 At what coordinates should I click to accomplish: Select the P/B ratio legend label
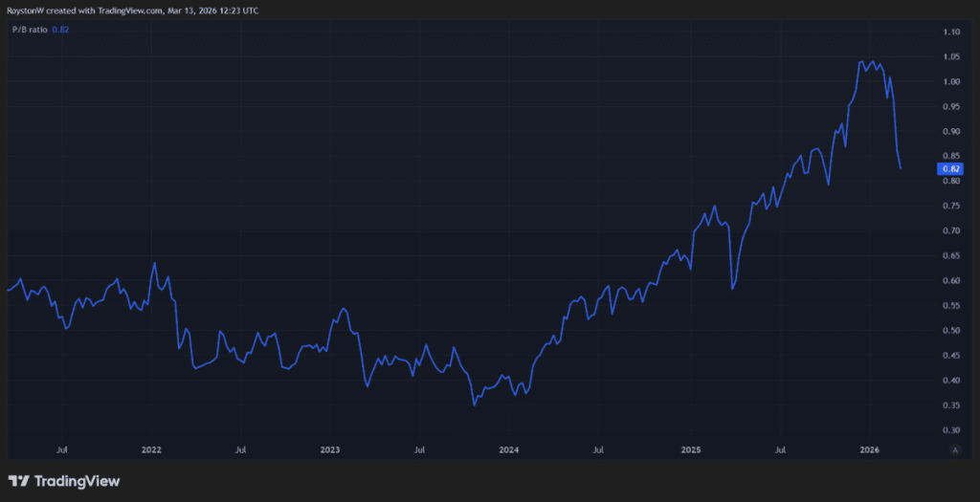(27, 30)
